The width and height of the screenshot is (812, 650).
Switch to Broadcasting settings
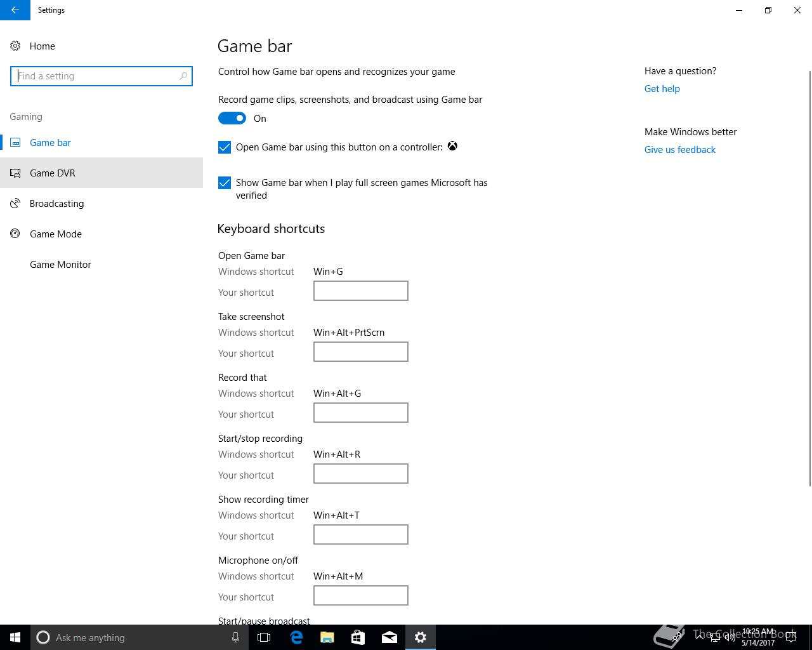[101, 203]
